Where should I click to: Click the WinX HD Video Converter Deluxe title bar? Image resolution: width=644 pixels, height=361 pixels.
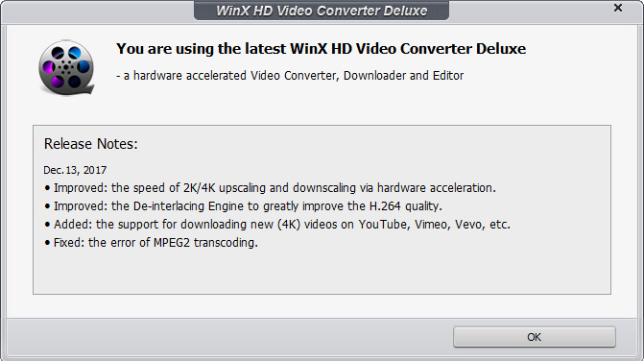click(x=322, y=11)
